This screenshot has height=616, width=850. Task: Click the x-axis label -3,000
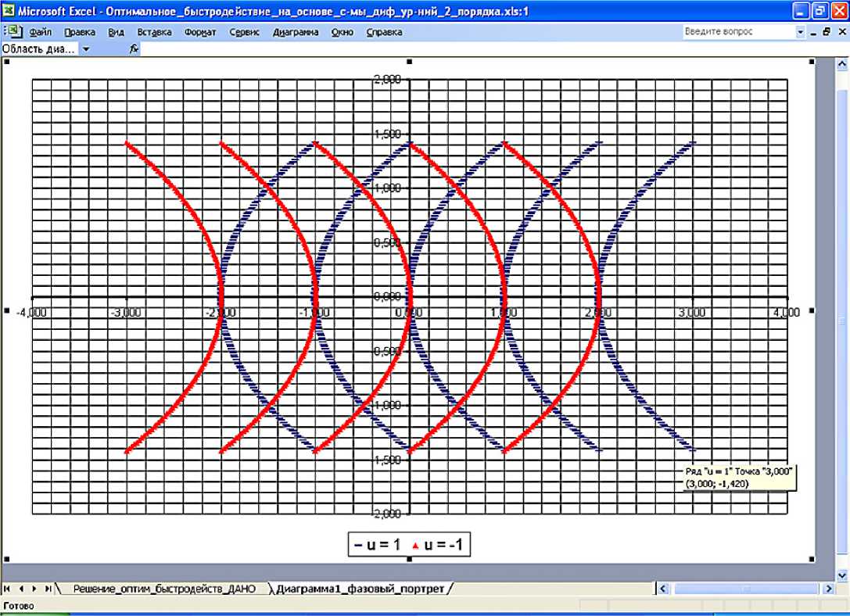126,313
